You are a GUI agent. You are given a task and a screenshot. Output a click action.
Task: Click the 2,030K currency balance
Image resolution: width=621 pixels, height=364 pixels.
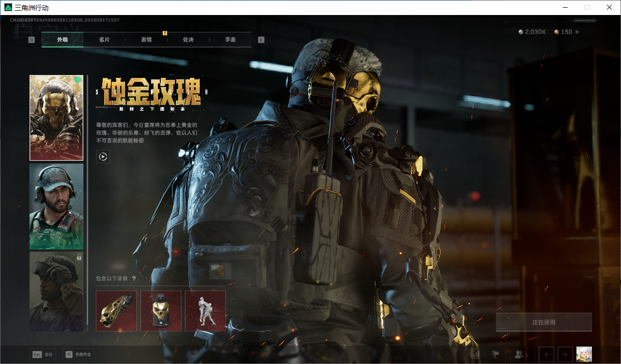point(535,32)
